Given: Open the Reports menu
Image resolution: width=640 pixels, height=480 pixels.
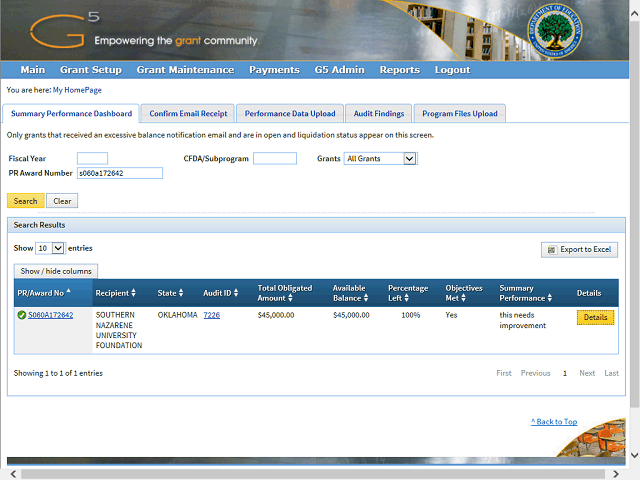Looking at the screenshot, I should (x=400, y=70).
